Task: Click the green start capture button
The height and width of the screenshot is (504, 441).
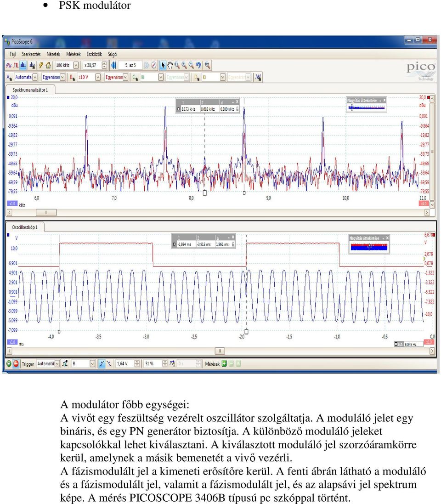Action: click(x=9, y=363)
